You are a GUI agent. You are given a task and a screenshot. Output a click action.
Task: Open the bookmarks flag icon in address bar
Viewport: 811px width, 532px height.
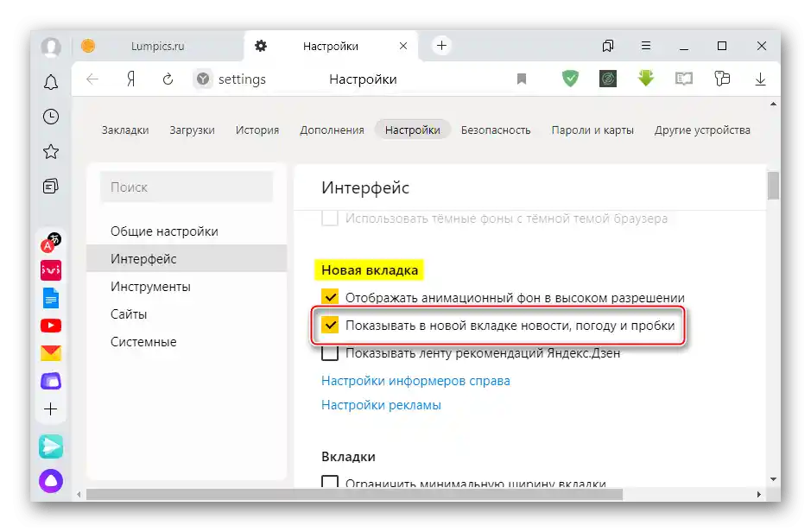coord(522,79)
